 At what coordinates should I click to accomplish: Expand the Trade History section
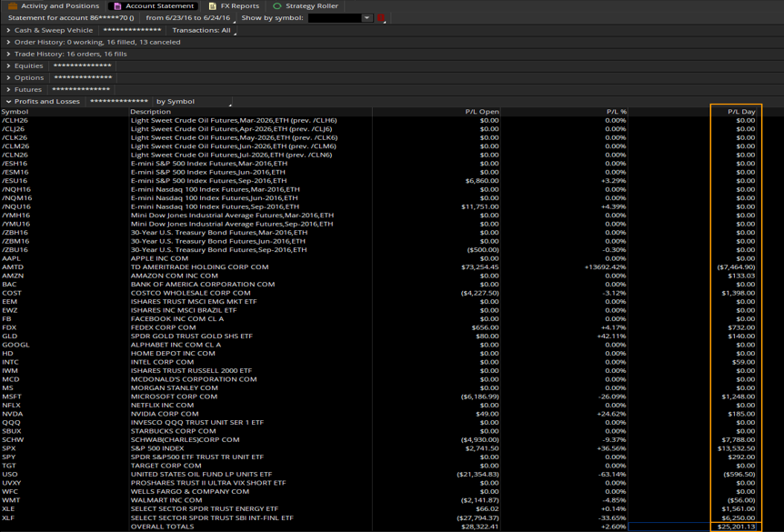[x=8, y=54]
